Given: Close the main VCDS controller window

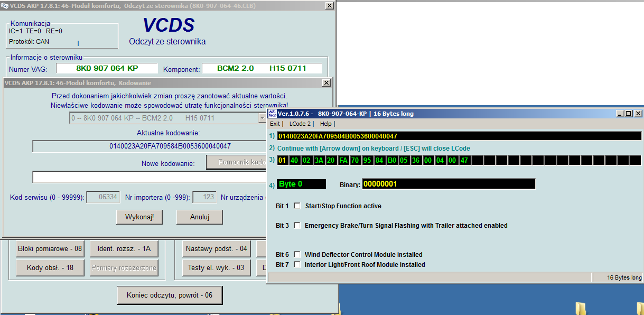Looking at the screenshot, I should [x=329, y=5].
